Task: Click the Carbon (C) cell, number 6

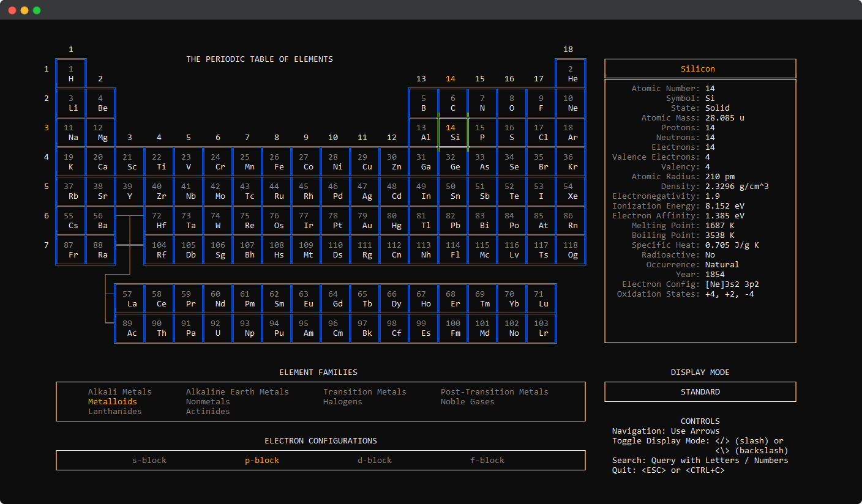Action: [453, 103]
